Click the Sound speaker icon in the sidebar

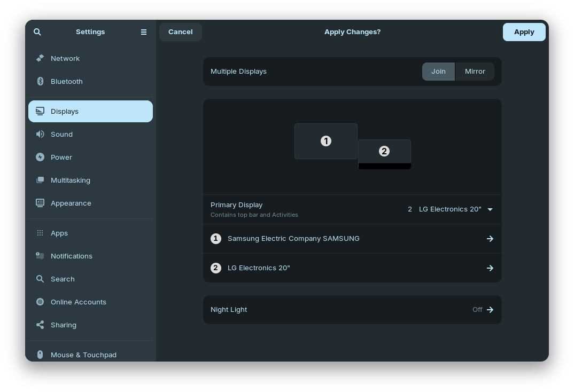40,134
